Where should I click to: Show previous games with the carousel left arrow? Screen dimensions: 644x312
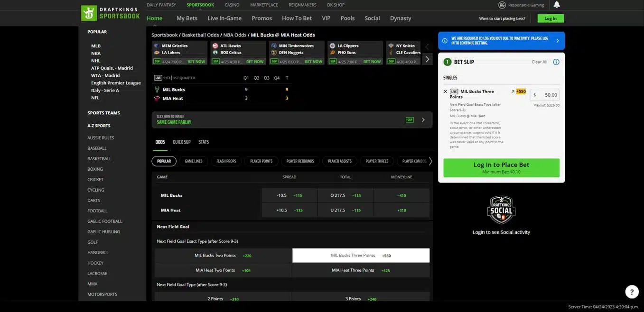pos(427,46)
